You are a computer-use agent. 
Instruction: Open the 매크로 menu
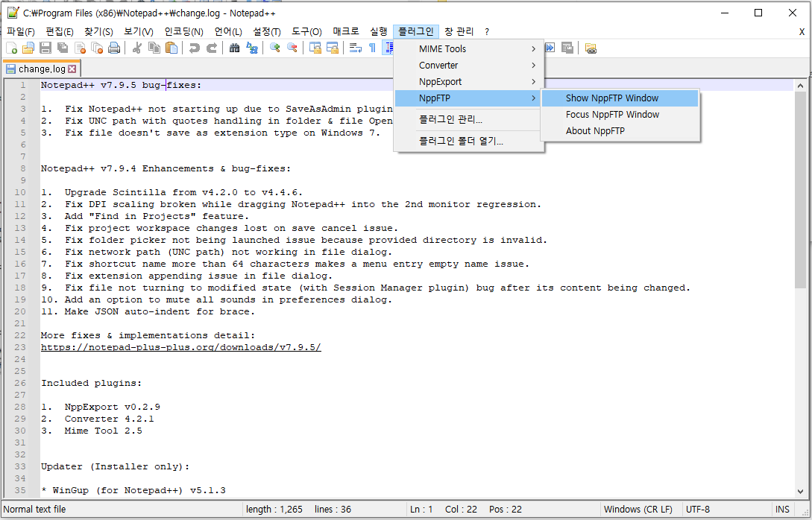(347, 31)
